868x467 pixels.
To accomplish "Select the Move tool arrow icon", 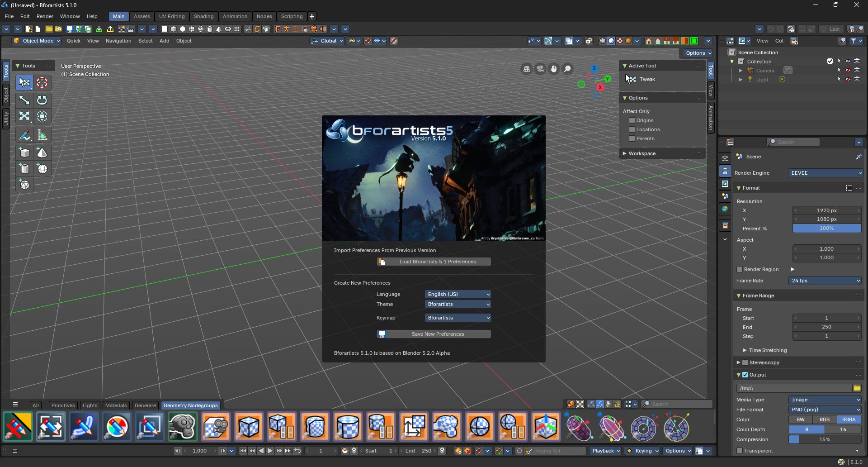I will point(24,100).
